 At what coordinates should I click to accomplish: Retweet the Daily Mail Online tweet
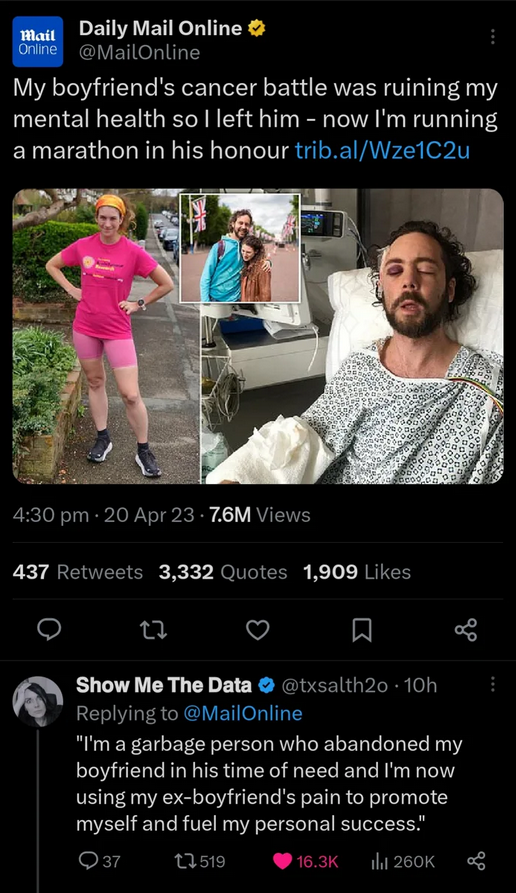click(154, 630)
